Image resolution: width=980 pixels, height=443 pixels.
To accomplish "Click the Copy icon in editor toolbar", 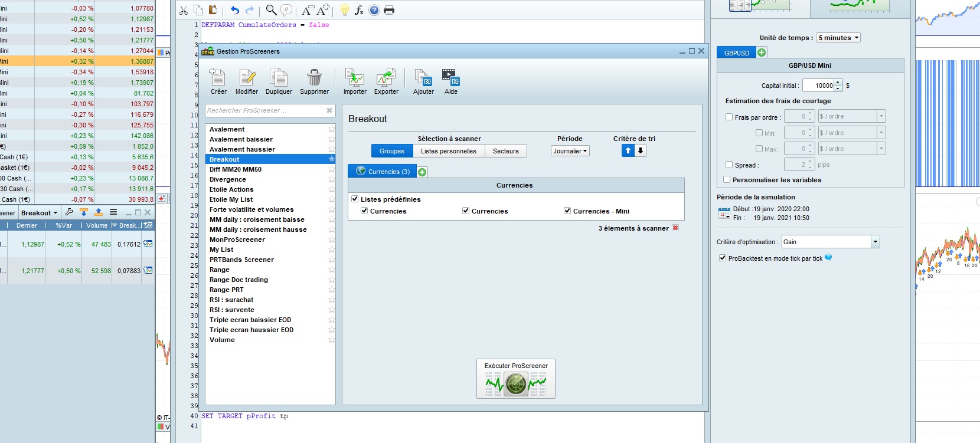I will coord(198,10).
